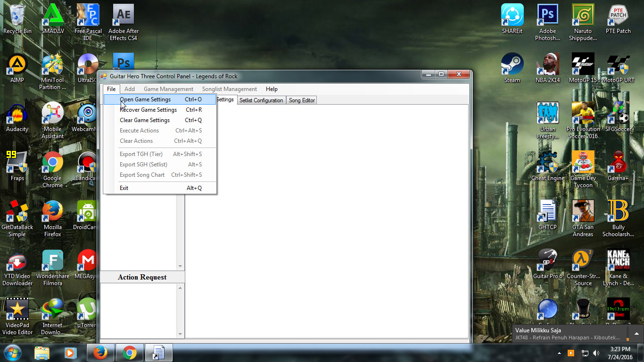Open the Help menu
Screen dimensions: 644x362
pos(272,89)
